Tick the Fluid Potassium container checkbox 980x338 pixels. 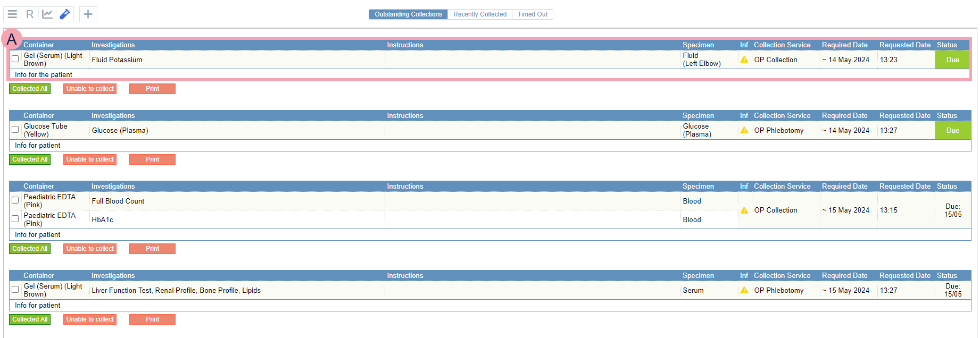[x=15, y=59]
